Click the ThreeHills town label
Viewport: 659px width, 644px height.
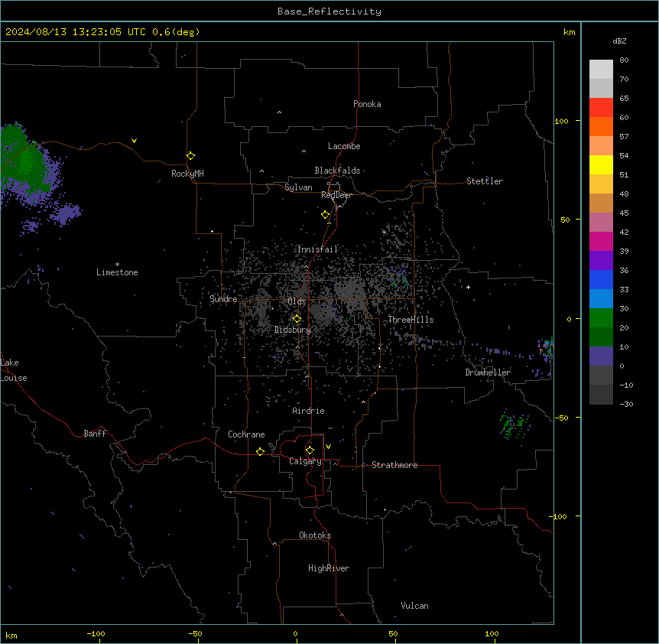(x=411, y=320)
